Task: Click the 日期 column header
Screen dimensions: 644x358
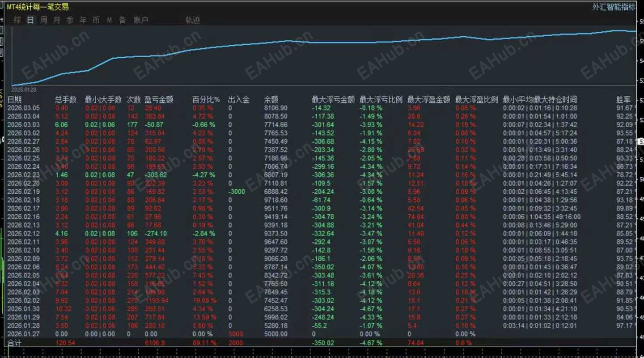Action: [14, 99]
